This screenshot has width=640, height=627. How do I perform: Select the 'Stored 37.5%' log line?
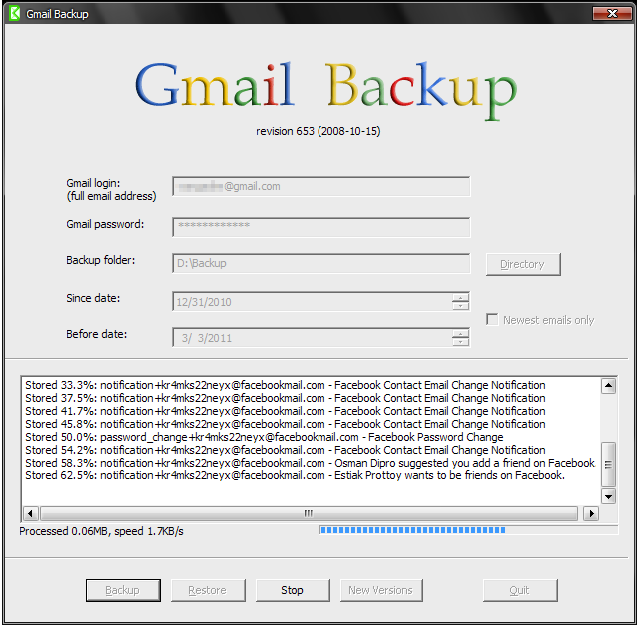pos(285,398)
